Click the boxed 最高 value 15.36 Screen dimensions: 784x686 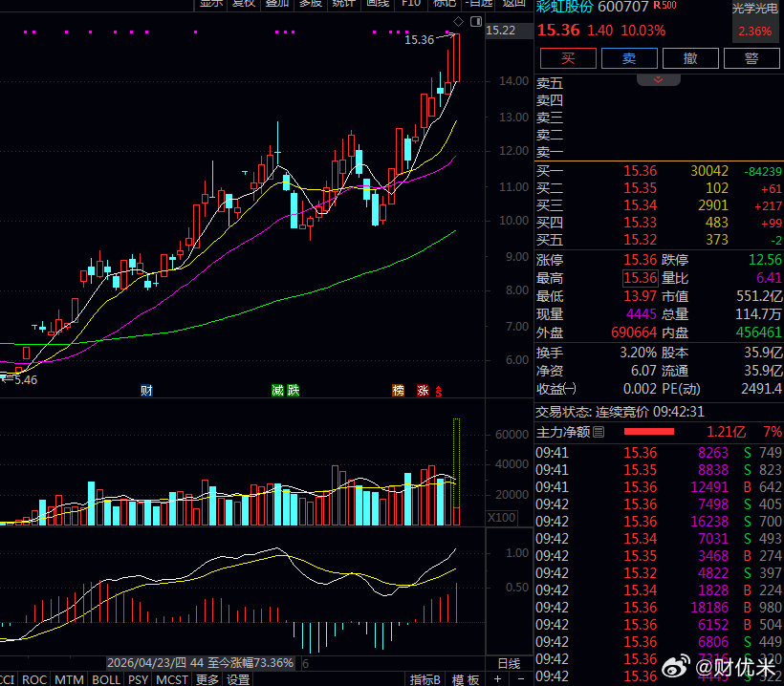pyautogui.click(x=640, y=278)
